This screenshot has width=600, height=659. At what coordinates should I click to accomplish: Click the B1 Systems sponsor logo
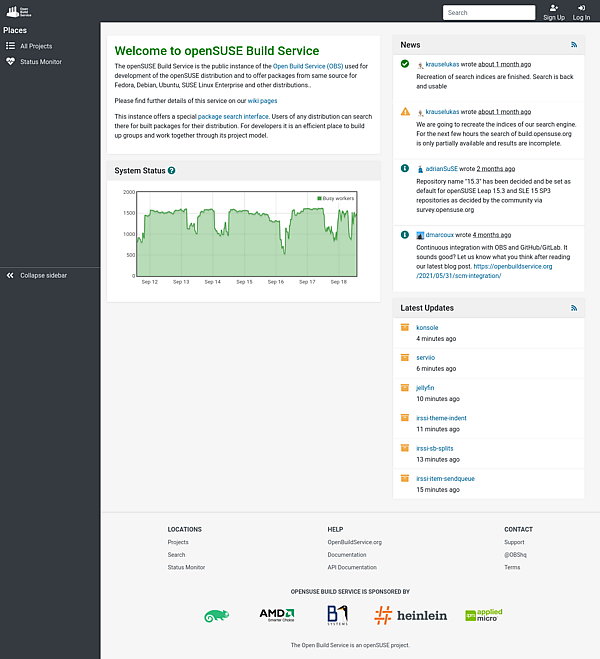click(x=337, y=615)
